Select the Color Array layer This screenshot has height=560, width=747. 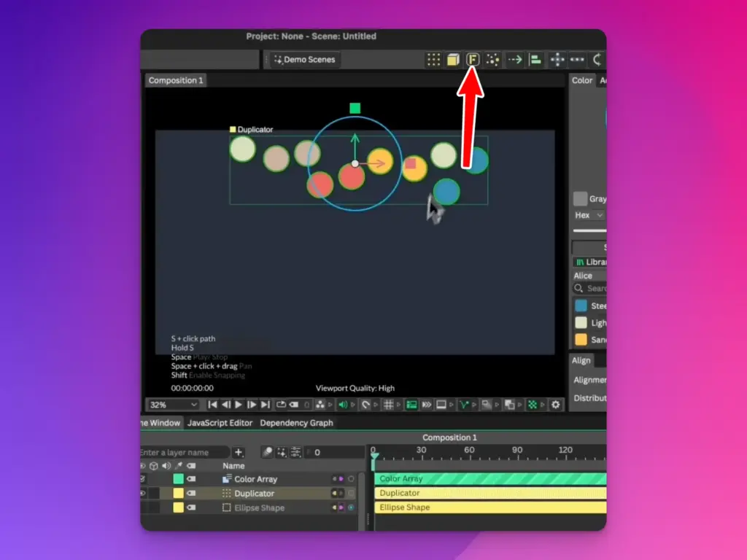pos(255,479)
